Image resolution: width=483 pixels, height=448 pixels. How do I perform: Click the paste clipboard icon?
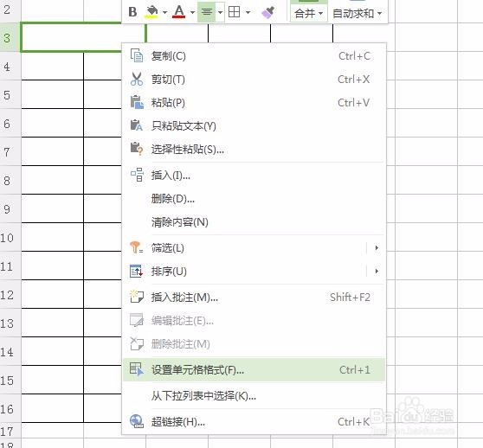click(137, 102)
